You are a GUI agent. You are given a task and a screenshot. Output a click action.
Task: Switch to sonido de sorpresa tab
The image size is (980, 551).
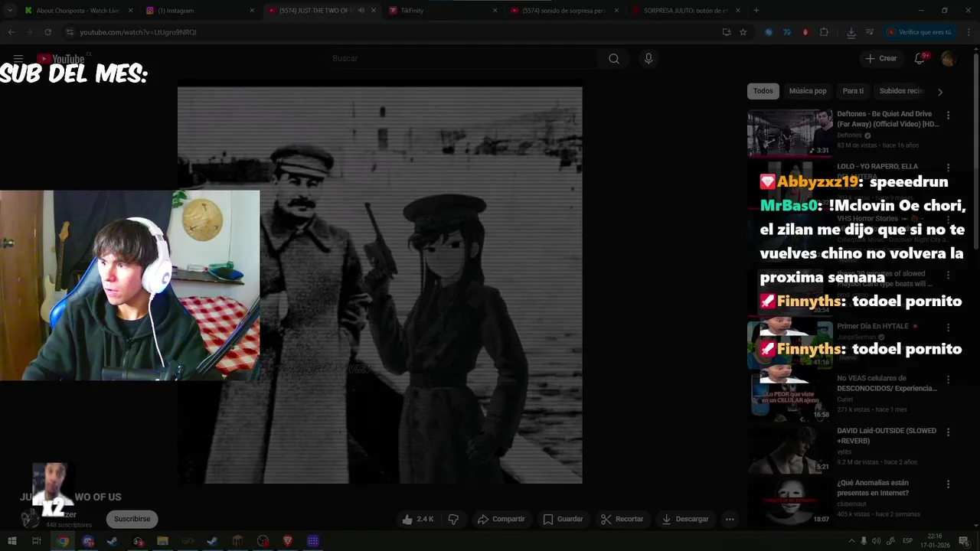(564, 11)
